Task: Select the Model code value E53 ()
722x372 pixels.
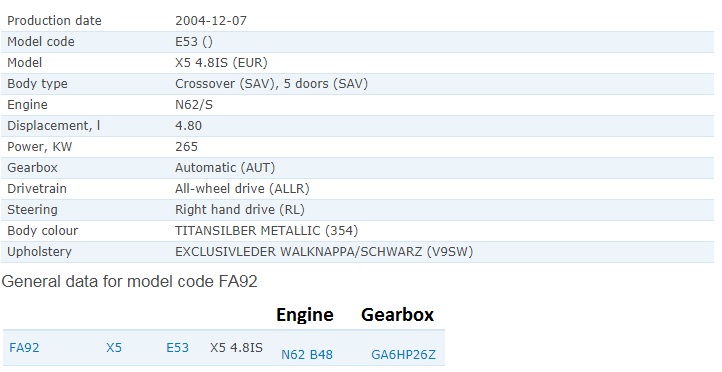Action: [x=194, y=42]
